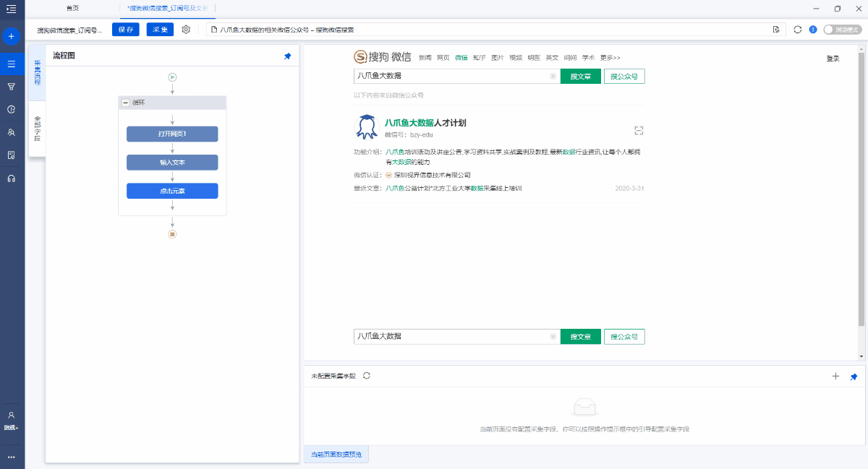This screenshot has width=868, height=469.
Task: Open task settings gear icon
Action: click(x=186, y=30)
